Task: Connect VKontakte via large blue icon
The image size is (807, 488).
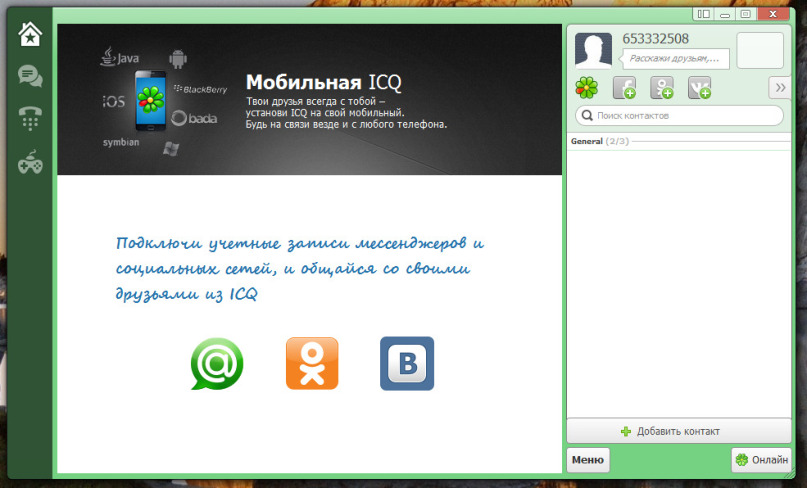Action: coord(407,363)
